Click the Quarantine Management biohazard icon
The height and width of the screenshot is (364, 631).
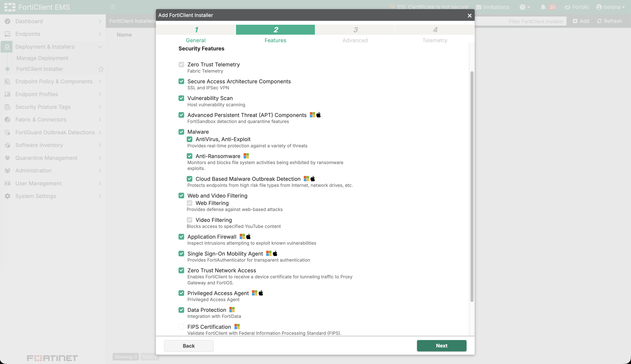pos(8,158)
